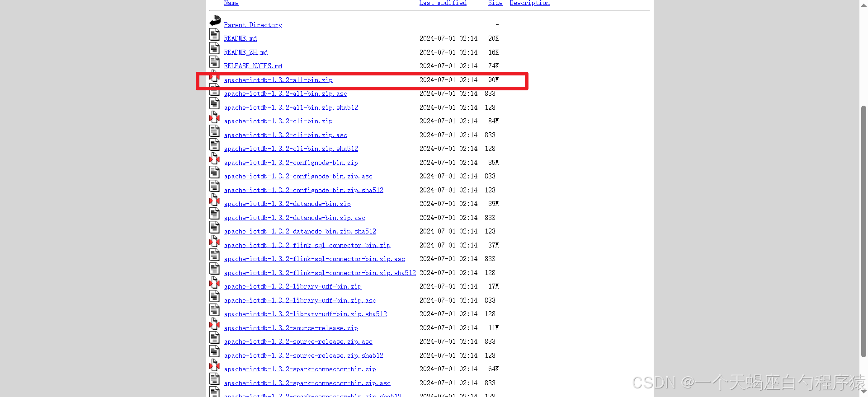Download apache-iotdb-1.3.2-spark-connector-bin.zip
The image size is (868, 397).
[300, 369]
